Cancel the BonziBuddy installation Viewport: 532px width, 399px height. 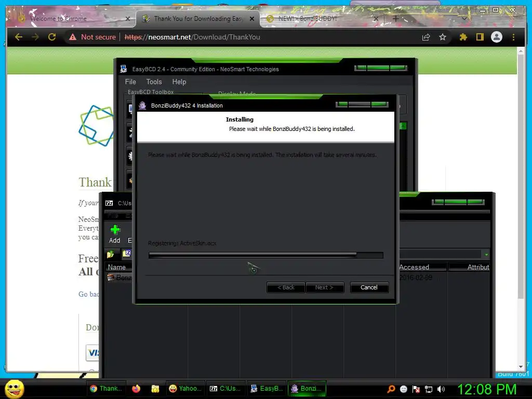coord(369,287)
